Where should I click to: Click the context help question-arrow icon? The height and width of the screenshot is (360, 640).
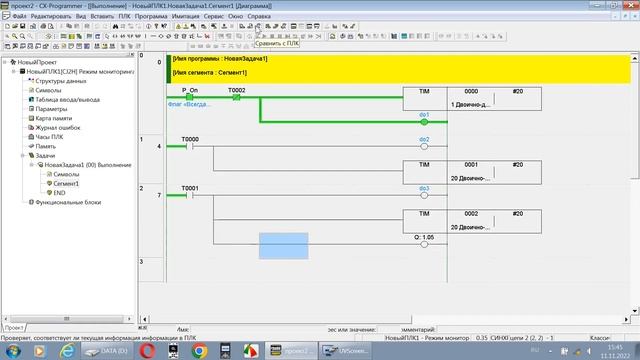click(x=164, y=26)
